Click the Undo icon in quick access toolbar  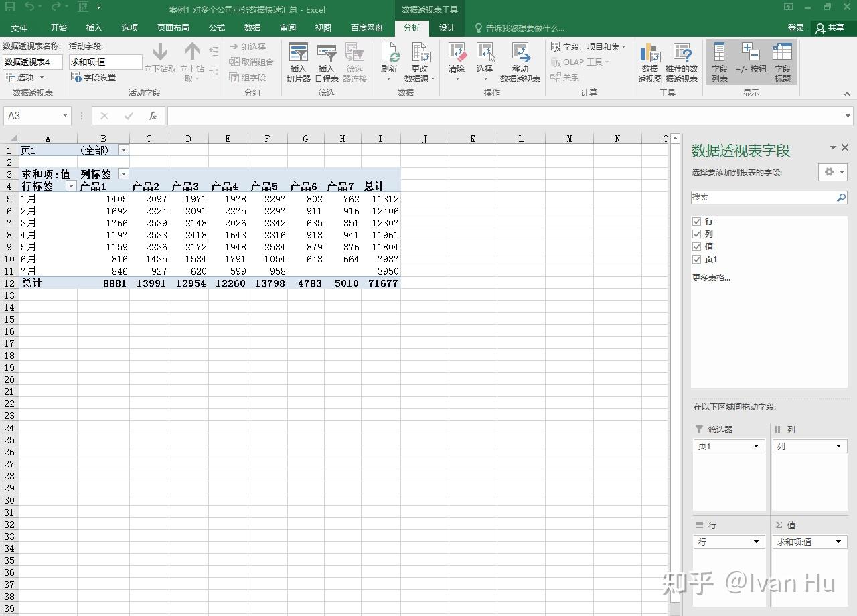point(30,7)
